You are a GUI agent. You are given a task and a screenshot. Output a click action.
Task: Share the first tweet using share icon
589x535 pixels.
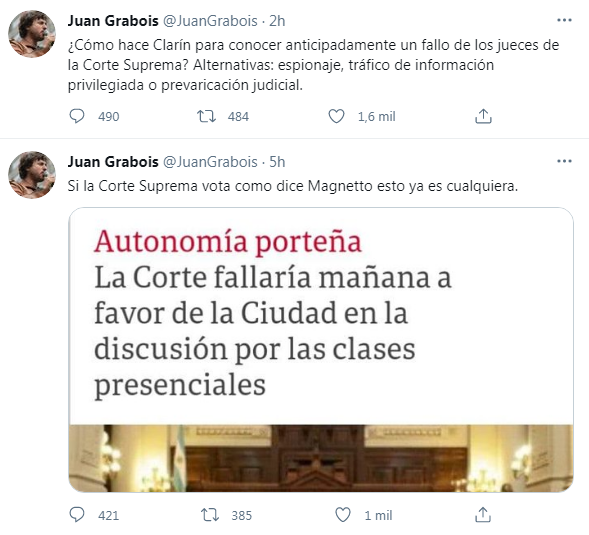point(483,116)
